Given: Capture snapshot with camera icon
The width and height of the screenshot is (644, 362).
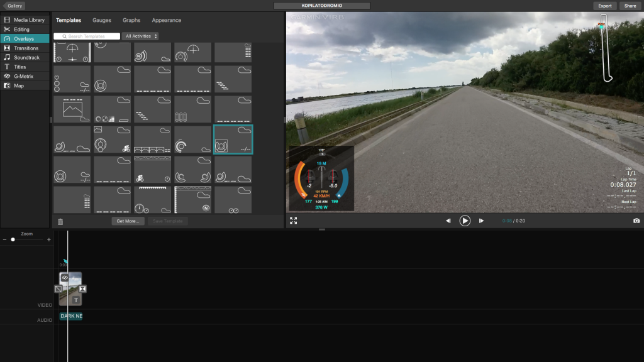Looking at the screenshot, I should point(636,221).
